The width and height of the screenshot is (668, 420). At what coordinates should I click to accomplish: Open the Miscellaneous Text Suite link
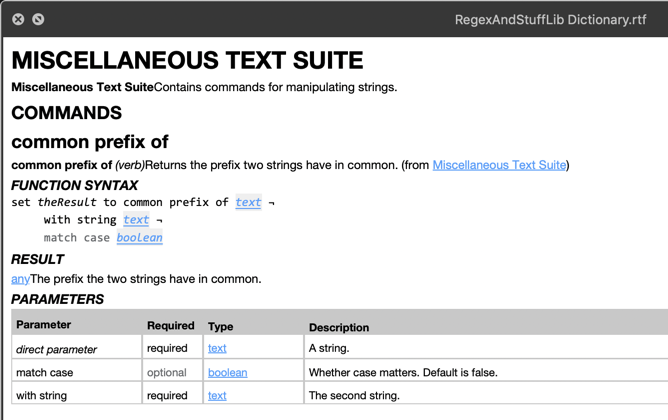click(499, 165)
